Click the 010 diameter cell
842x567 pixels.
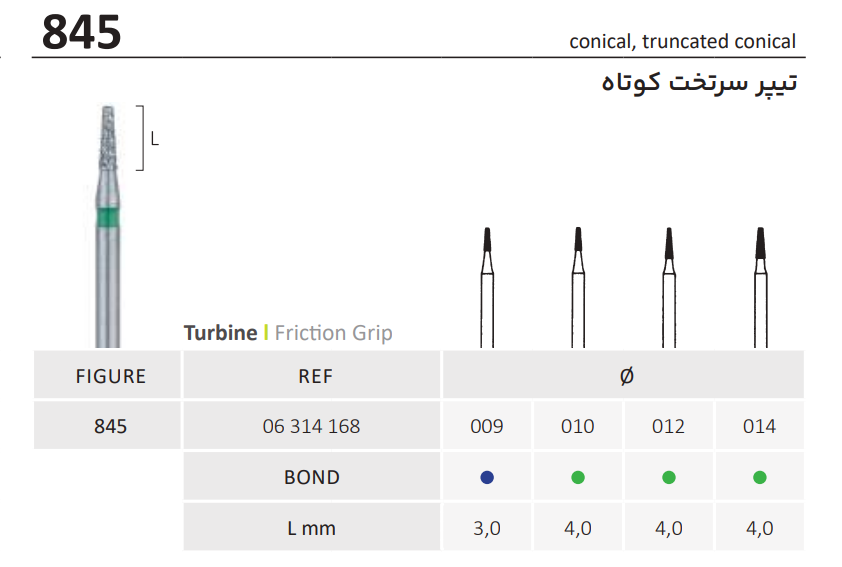pos(578,425)
